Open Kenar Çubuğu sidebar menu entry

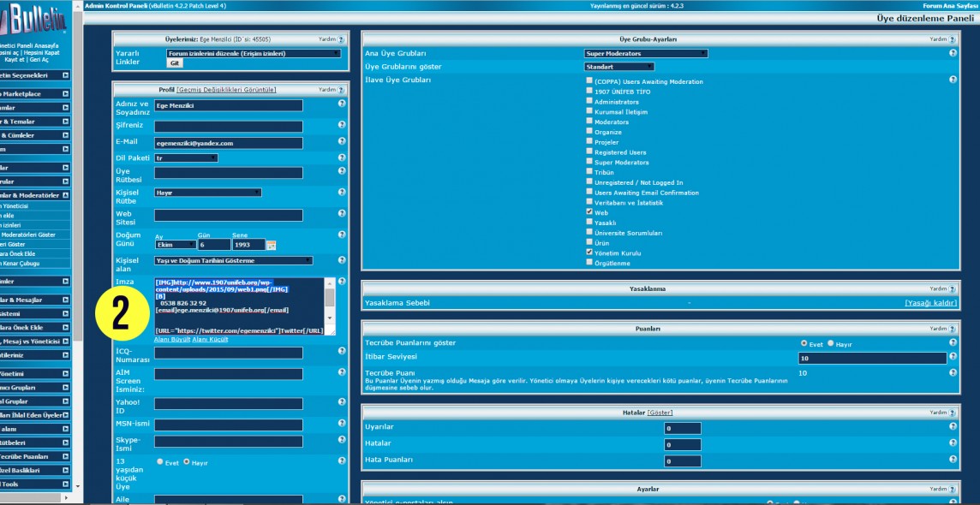point(26,264)
